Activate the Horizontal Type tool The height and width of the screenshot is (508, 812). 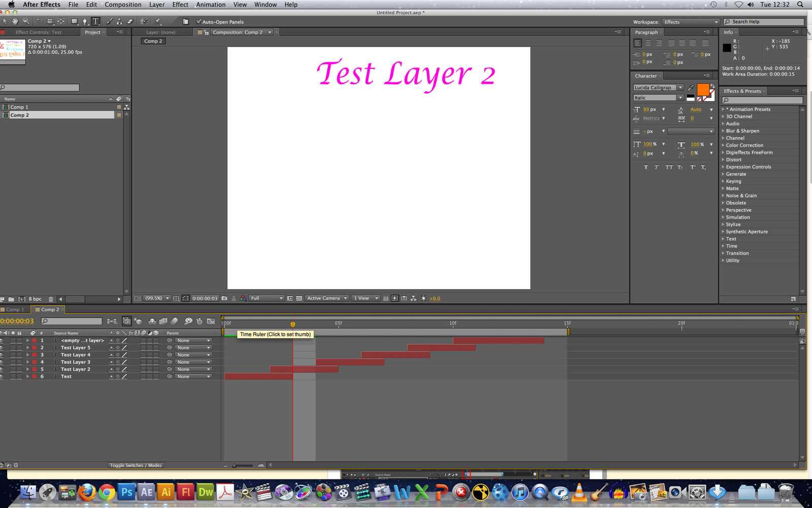pyautogui.click(x=95, y=21)
